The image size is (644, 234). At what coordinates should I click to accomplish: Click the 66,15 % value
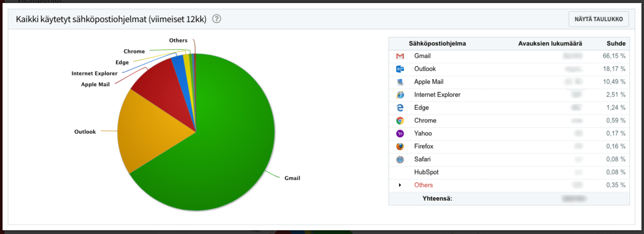(x=614, y=56)
